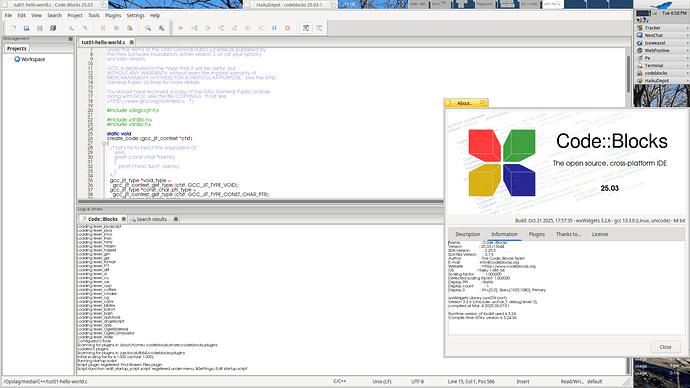Viewport: 690px width, 388px height.
Task: Click the Next line debug icon
Action: (207, 28)
